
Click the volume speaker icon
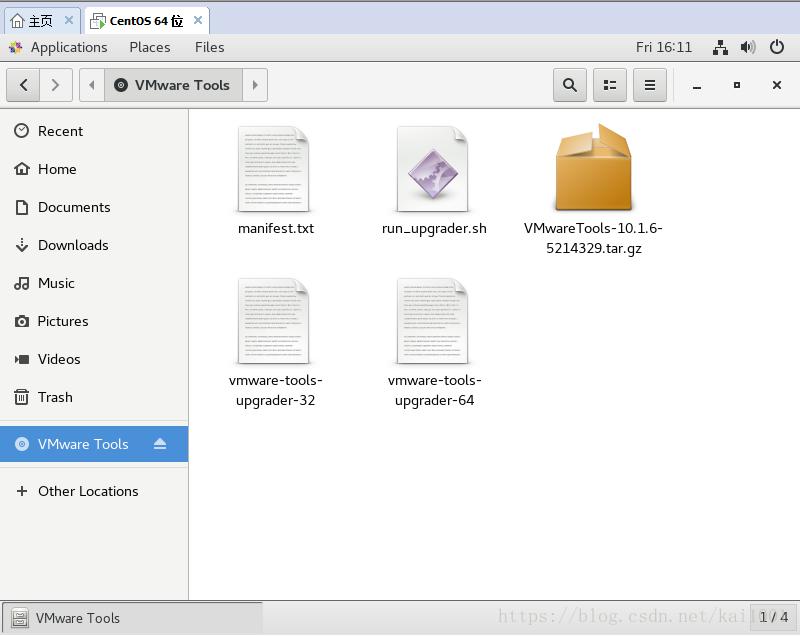(x=748, y=47)
